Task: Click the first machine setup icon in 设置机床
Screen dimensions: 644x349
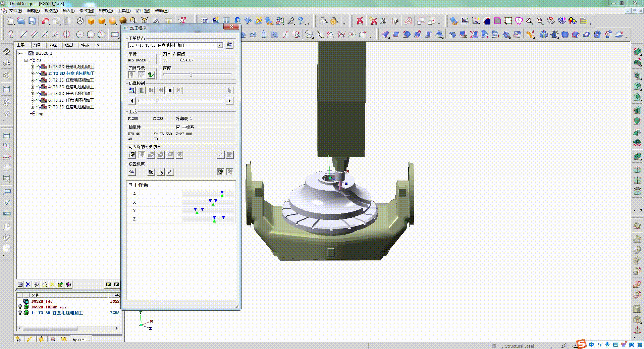Action: [x=132, y=172]
